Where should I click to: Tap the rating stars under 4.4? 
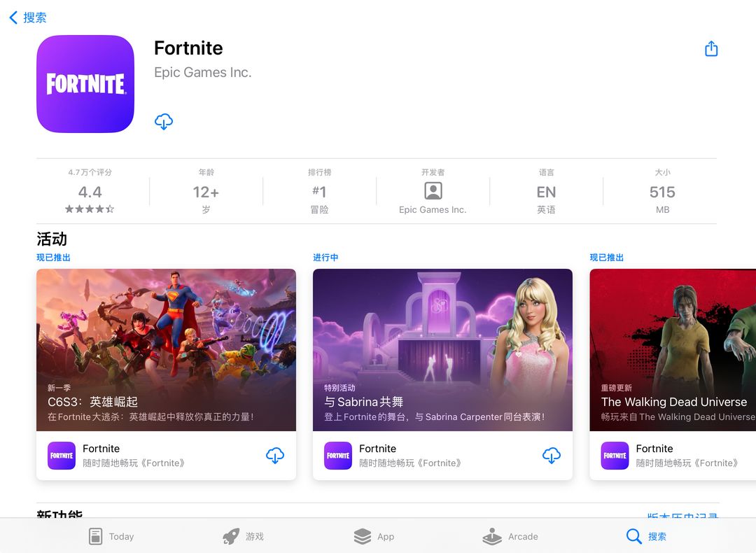point(90,209)
